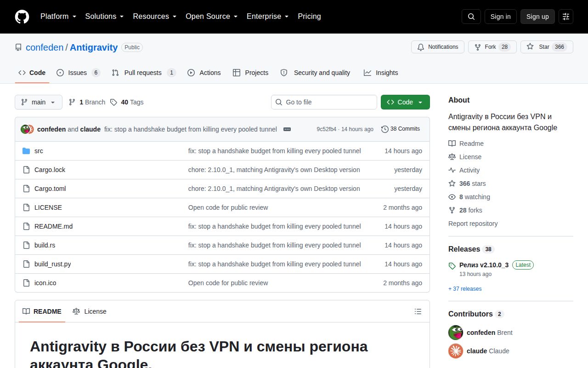Click the star icon beside 366 stars
The width and height of the screenshot is (588, 368).
coord(452,184)
